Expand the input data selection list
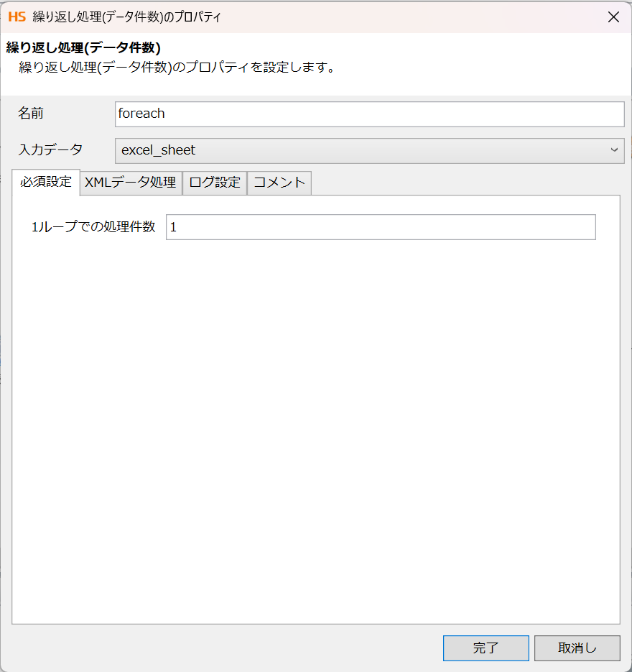This screenshot has height=672, width=632. coord(614,150)
